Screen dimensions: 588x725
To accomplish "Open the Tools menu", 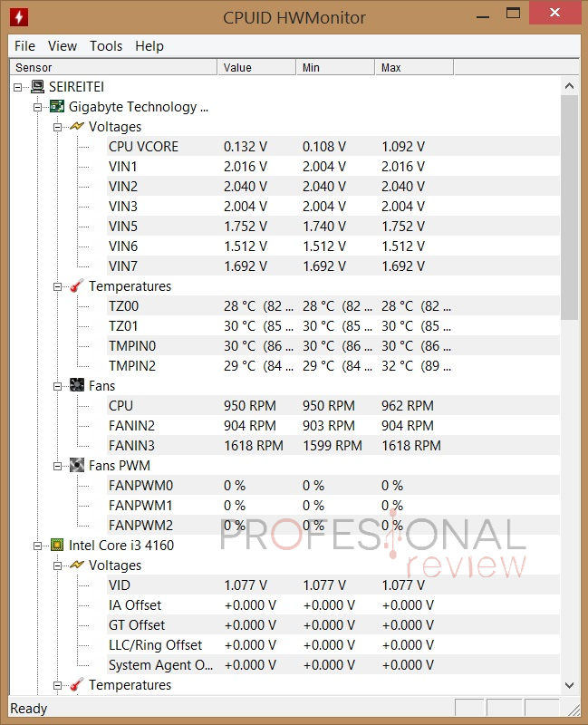I will point(106,46).
